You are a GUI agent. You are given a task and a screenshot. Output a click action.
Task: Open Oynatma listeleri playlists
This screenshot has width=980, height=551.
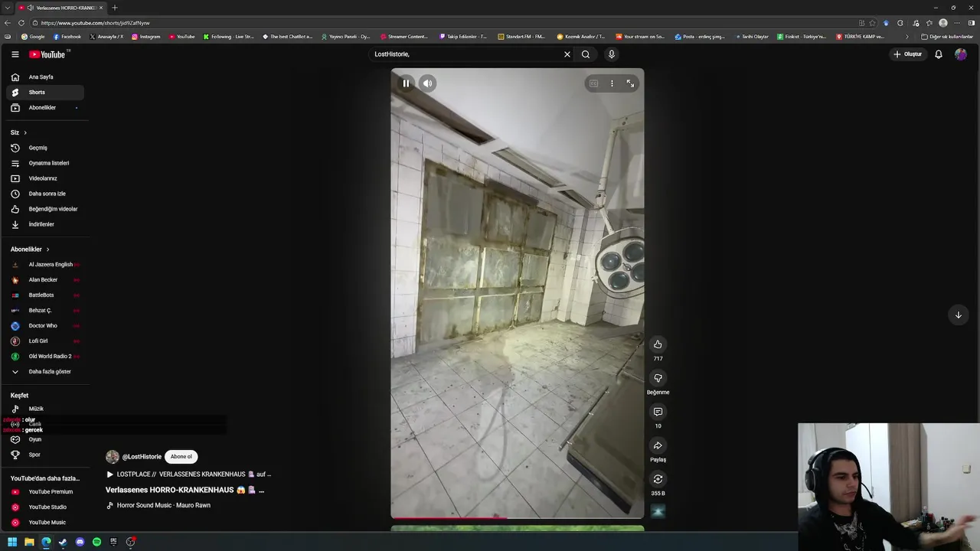click(44, 163)
